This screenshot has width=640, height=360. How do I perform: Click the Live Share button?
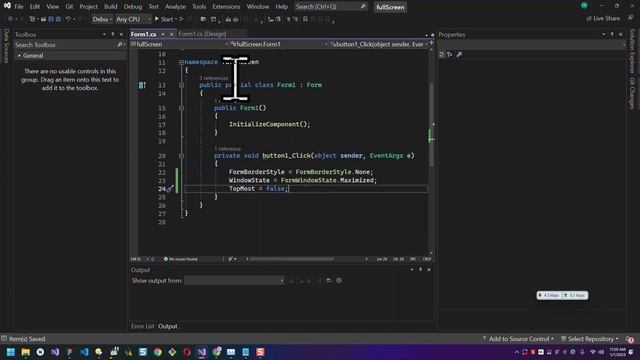coord(603,18)
